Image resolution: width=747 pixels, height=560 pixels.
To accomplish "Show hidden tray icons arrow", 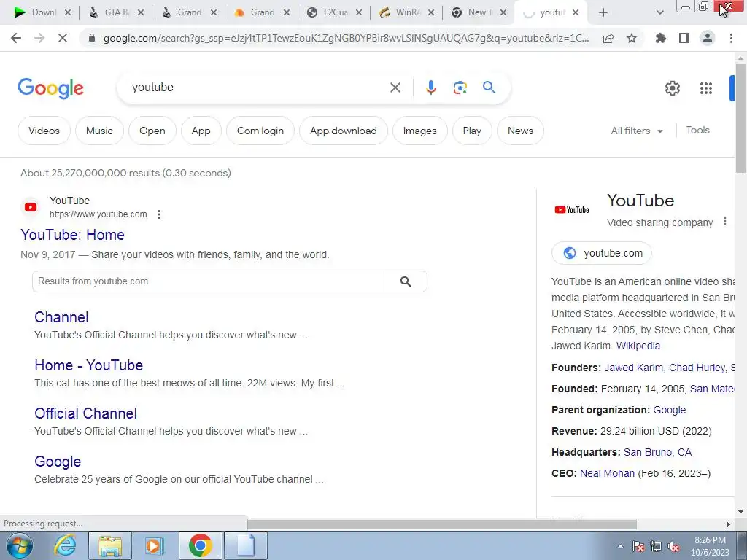I will tap(620, 547).
